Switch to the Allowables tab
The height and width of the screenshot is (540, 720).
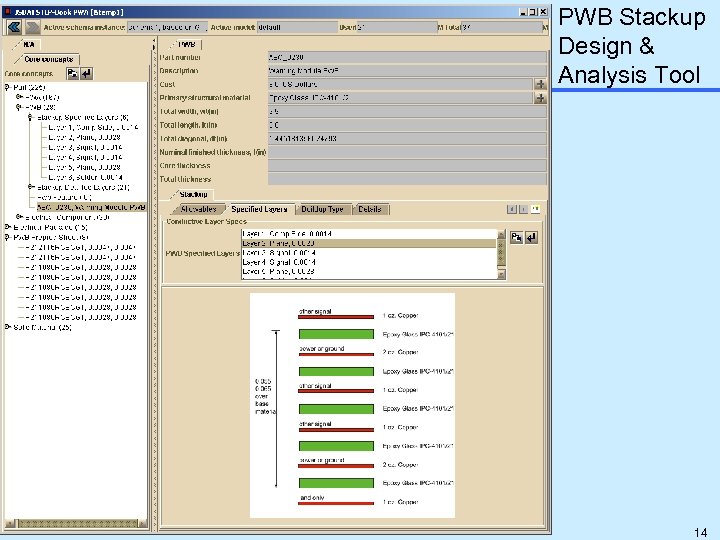click(x=198, y=209)
